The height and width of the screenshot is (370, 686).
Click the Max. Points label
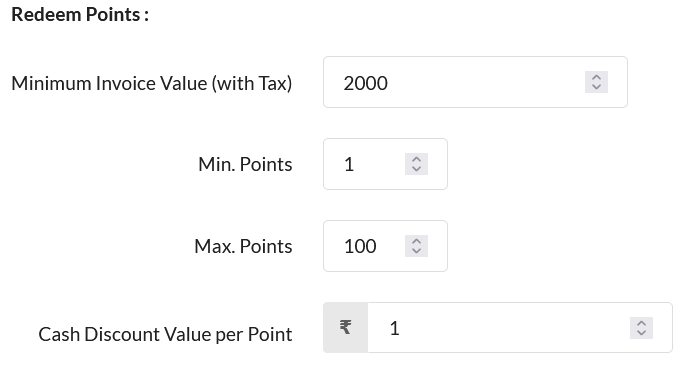[243, 246]
